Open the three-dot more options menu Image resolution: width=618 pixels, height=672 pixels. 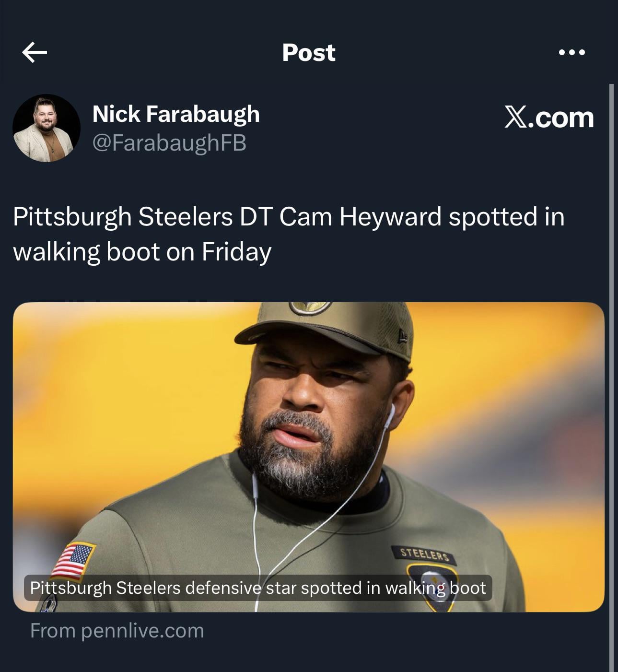click(x=572, y=52)
